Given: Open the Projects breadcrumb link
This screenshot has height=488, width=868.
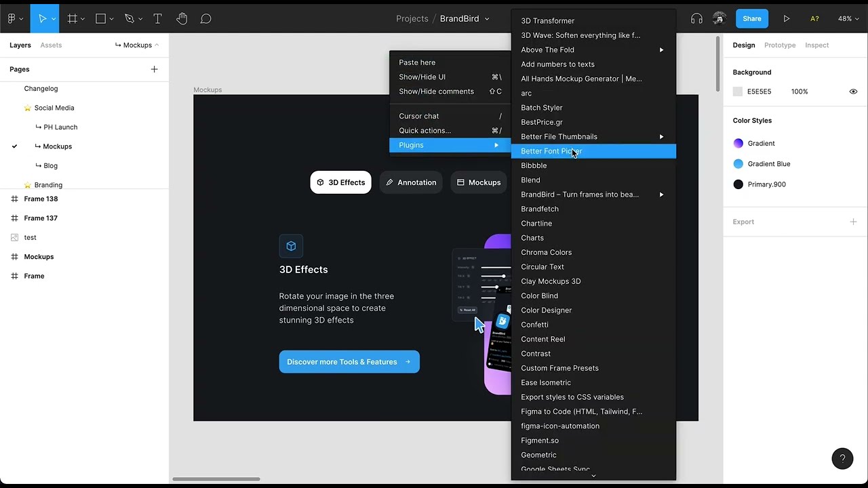Looking at the screenshot, I should point(412,19).
